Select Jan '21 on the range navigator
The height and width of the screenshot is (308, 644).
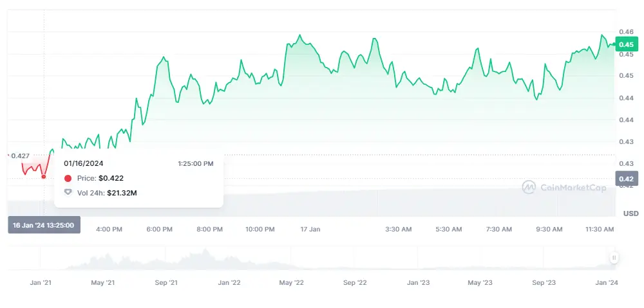[41, 283]
